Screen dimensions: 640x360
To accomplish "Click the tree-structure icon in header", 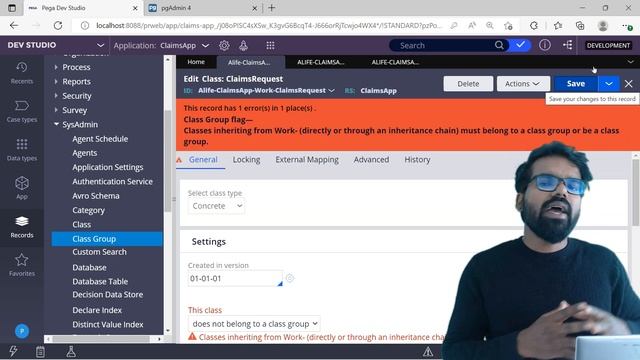I will tap(568, 45).
